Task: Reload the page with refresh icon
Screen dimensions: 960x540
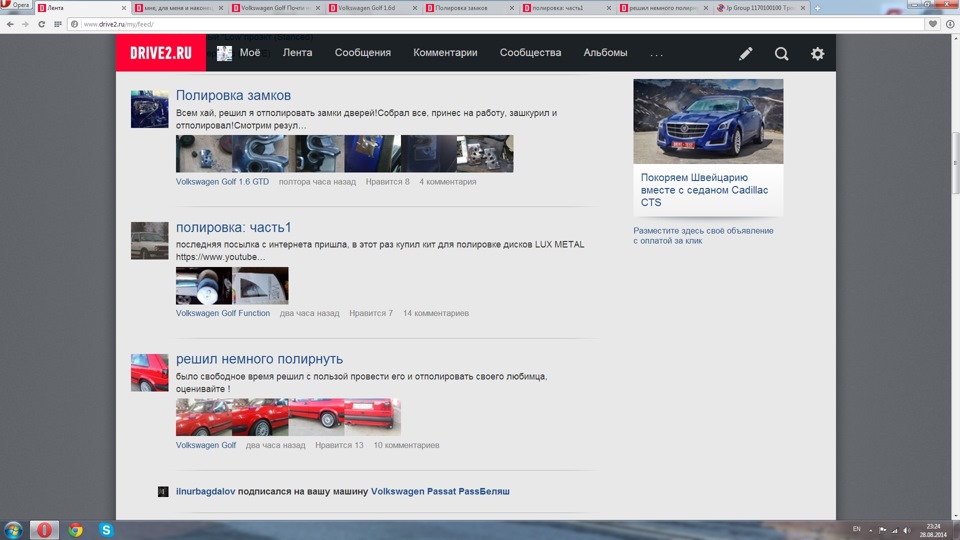Action: tap(41, 24)
